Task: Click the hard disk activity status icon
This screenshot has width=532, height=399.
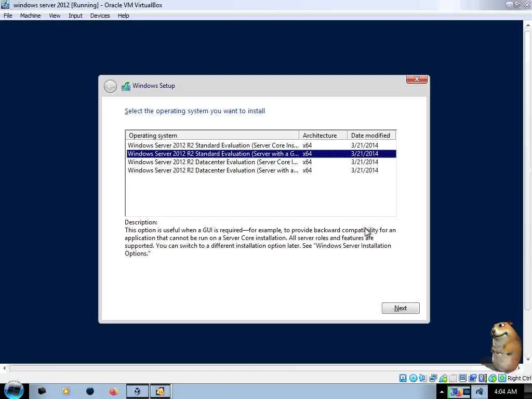Action: 403,378
